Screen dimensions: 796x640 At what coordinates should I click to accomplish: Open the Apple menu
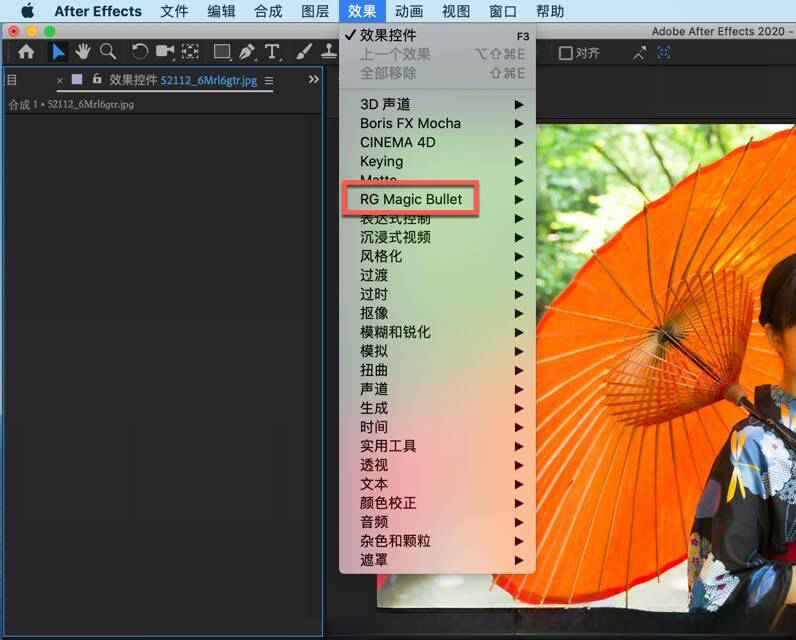coord(27,12)
